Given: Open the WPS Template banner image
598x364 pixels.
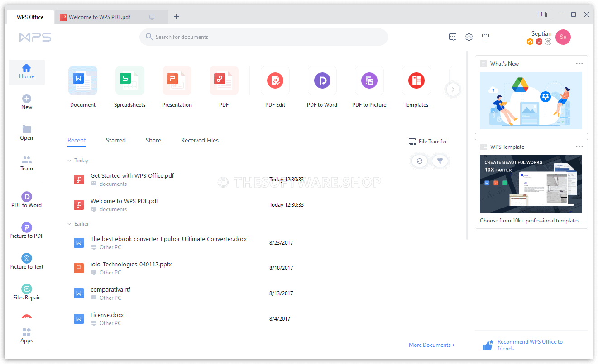Looking at the screenshot, I should (x=531, y=184).
